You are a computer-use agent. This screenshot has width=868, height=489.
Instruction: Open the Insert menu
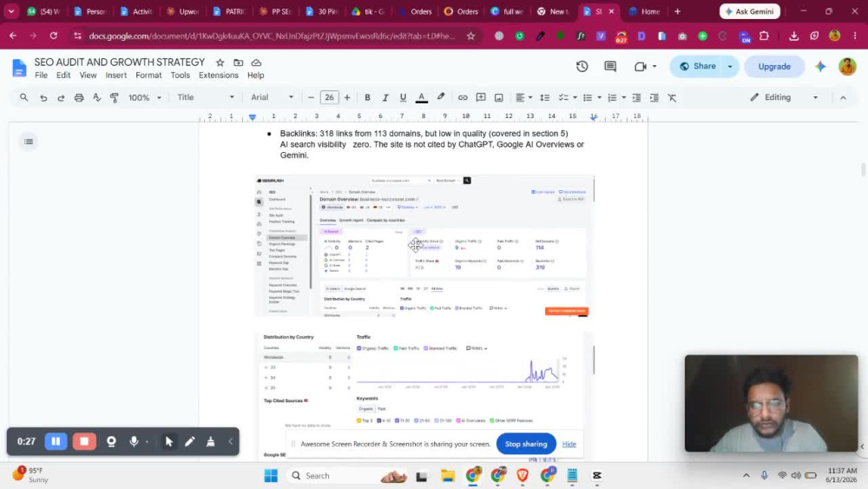pos(115,76)
